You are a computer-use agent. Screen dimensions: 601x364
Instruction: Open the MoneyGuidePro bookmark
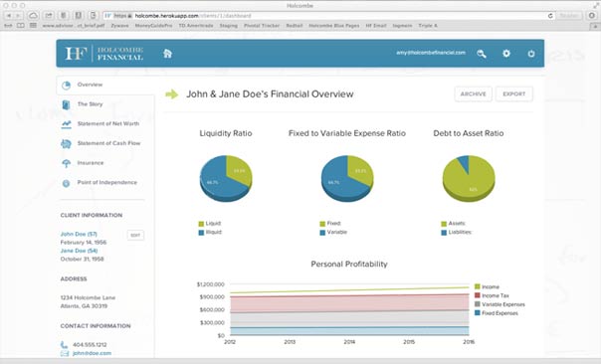click(x=153, y=26)
